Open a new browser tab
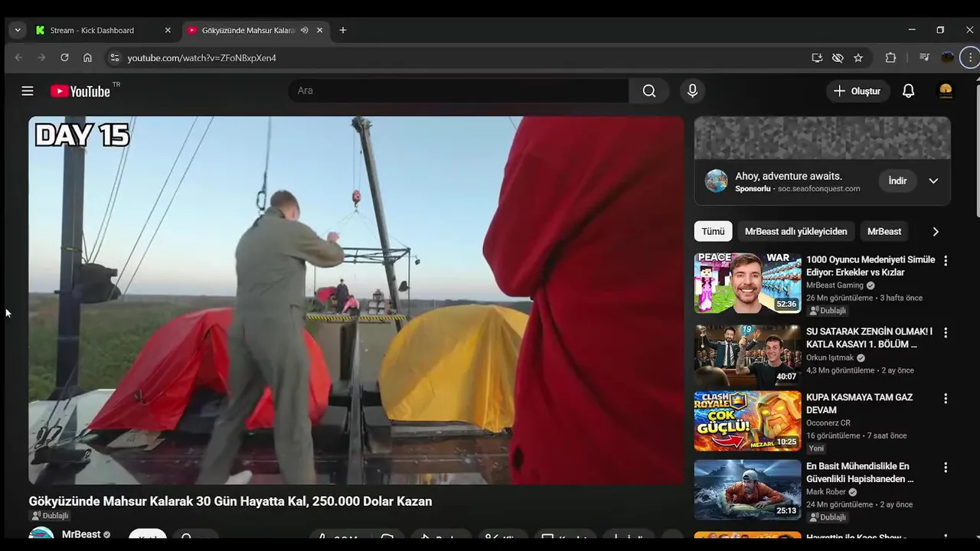 pyautogui.click(x=343, y=30)
